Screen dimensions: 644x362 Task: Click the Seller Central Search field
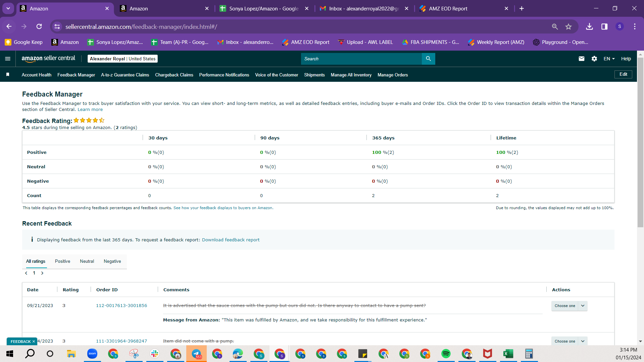point(361,59)
